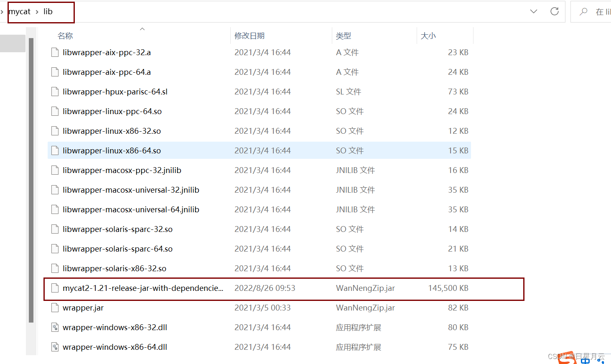Click file icon of libwrapper-linux-ppc-64.so
Screen dimensions: 611x364
[55, 111]
